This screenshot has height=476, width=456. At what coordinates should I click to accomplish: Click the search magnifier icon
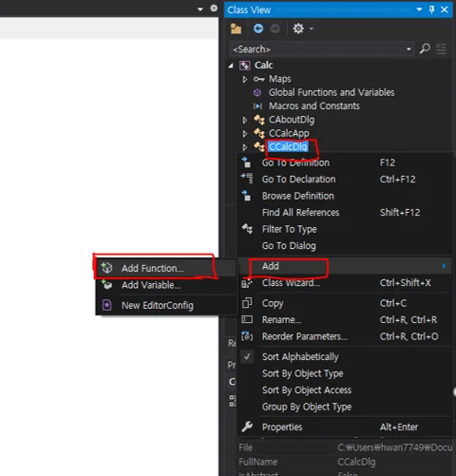(x=425, y=49)
